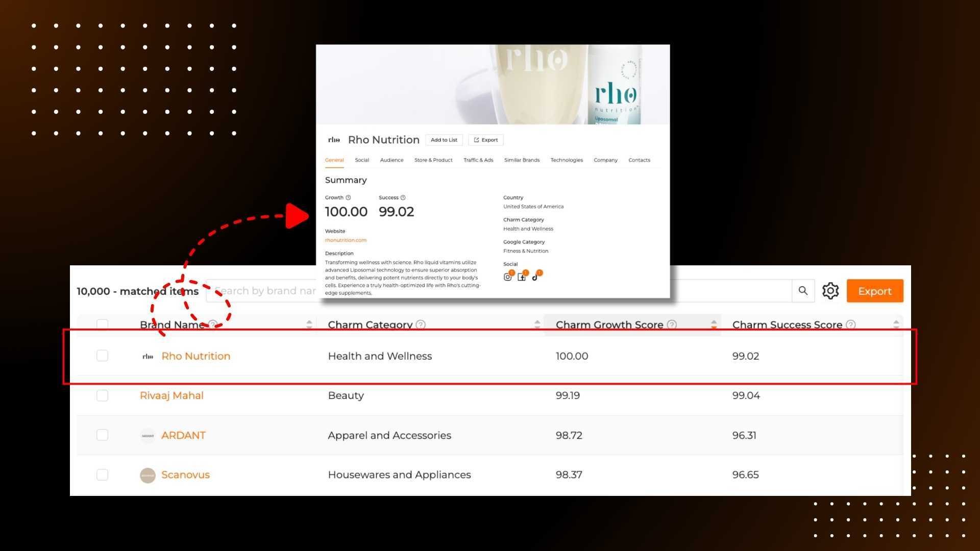Click the help icon beside Charm Success Score
Screen dimensions: 980x551
(x=851, y=324)
